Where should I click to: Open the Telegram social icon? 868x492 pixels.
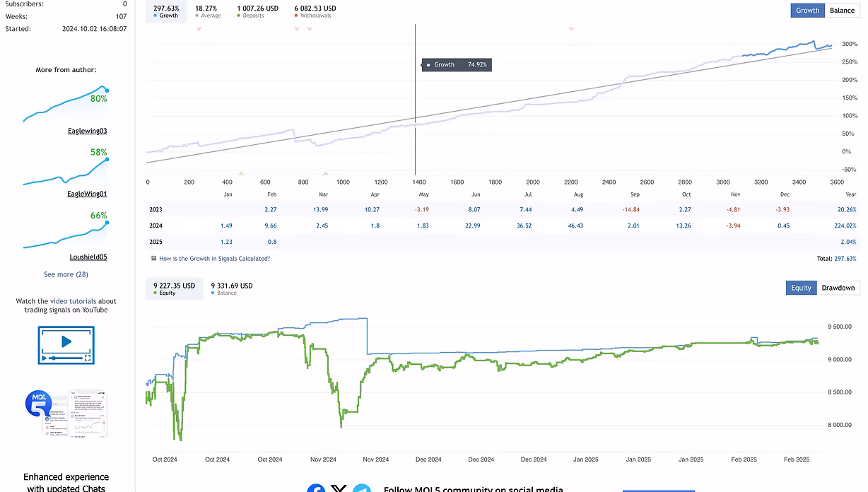tap(362, 489)
